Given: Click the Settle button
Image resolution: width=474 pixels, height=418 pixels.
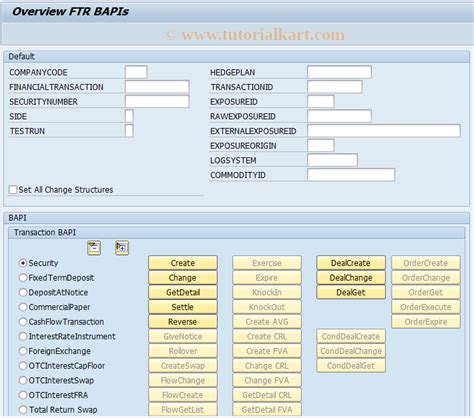Looking at the screenshot, I should pyautogui.click(x=183, y=307).
